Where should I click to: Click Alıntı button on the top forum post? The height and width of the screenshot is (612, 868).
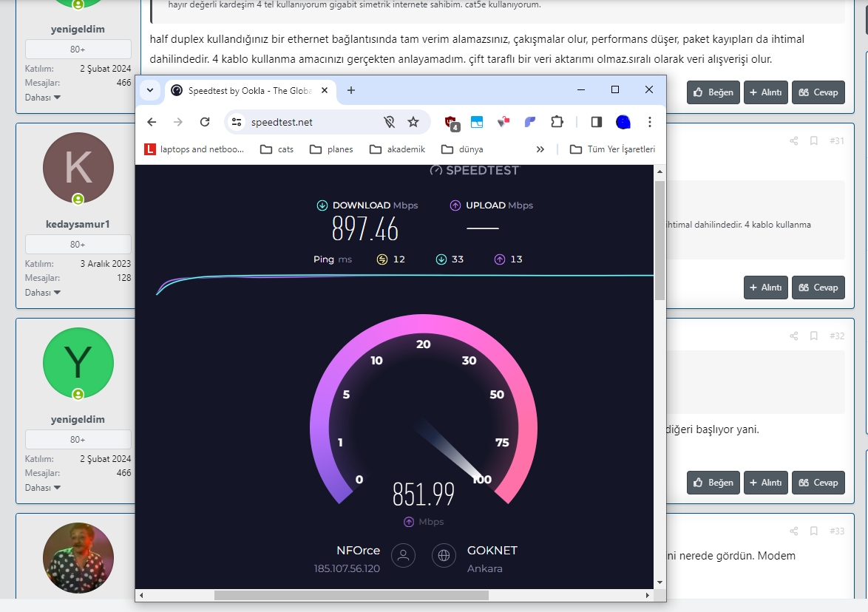tap(765, 92)
